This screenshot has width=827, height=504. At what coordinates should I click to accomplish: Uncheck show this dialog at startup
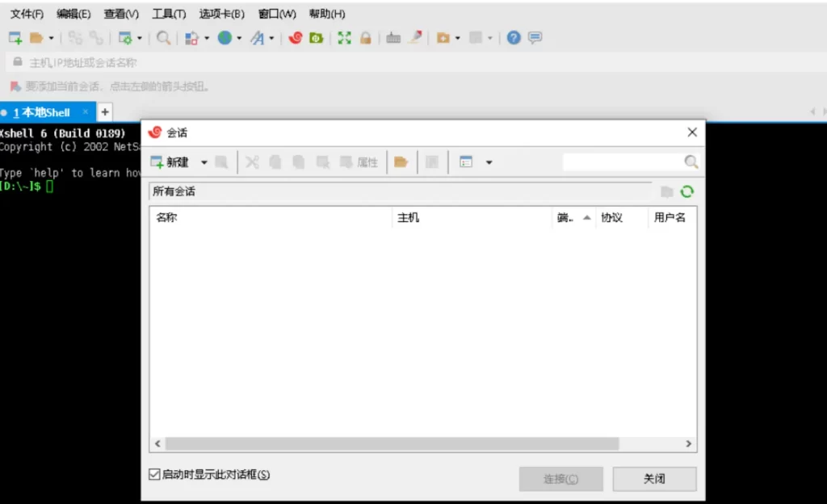153,474
